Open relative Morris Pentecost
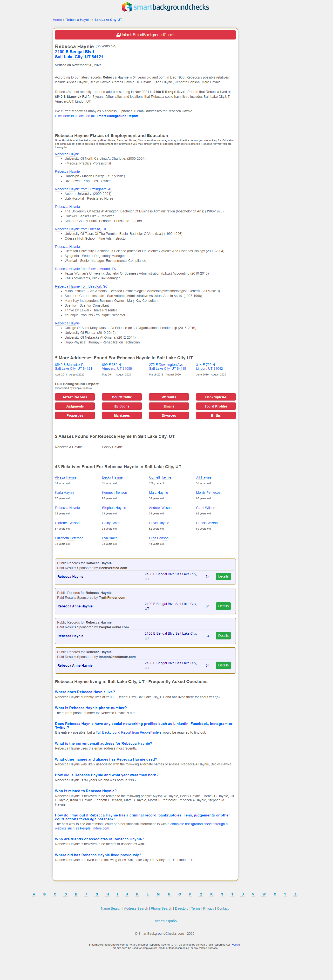The height and width of the screenshot is (980, 333). [209, 493]
